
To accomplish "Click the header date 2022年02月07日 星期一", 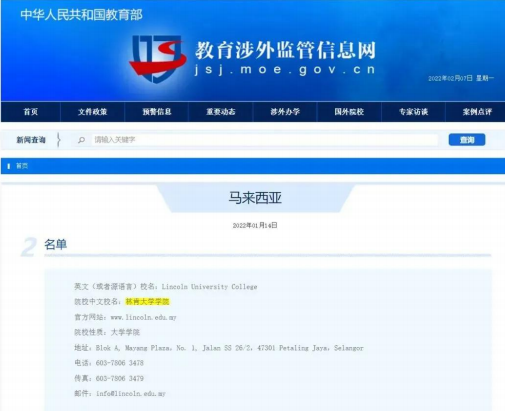I will pos(461,78).
